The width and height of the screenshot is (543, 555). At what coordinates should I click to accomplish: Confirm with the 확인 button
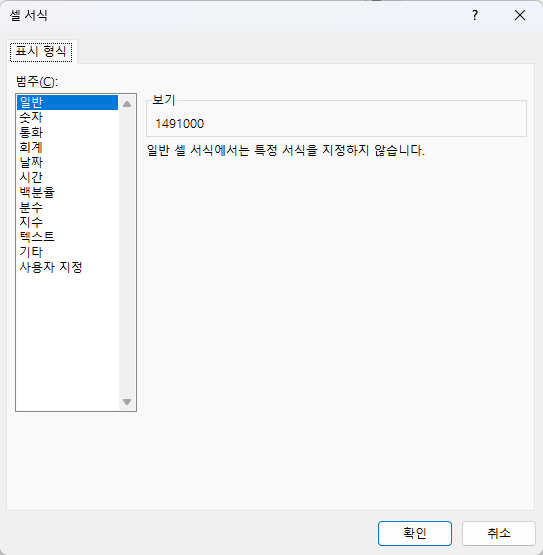pyautogui.click(x=415, y=533)
